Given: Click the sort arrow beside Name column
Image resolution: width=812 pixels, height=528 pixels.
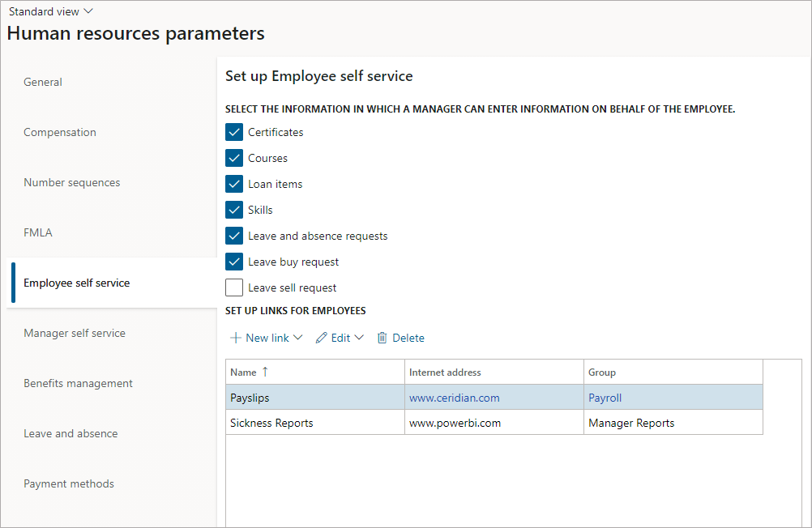Looking at the screenshot, I should (265, 373).
